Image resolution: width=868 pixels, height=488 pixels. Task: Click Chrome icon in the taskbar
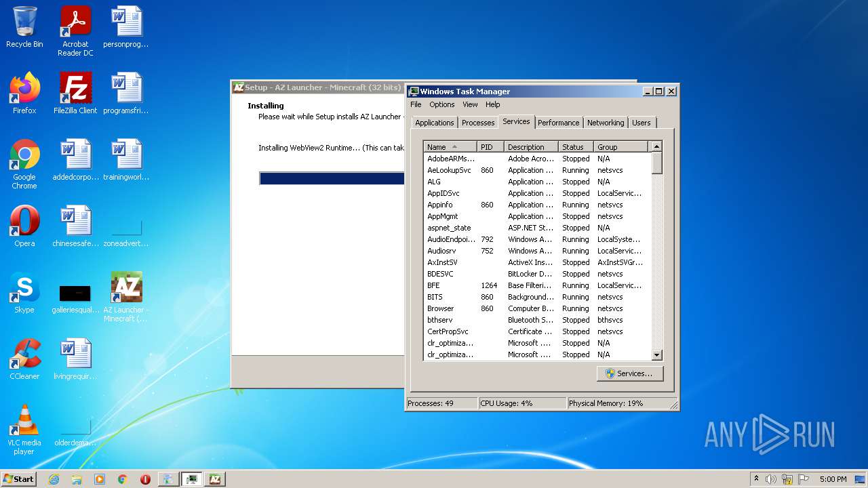pos(123,479)
